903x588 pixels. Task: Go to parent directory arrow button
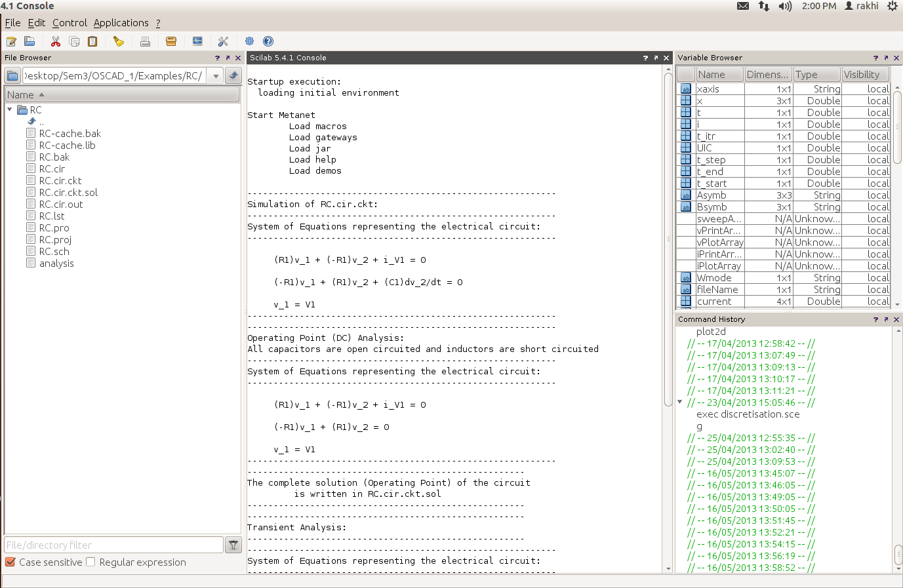click(x=233, y=75)
